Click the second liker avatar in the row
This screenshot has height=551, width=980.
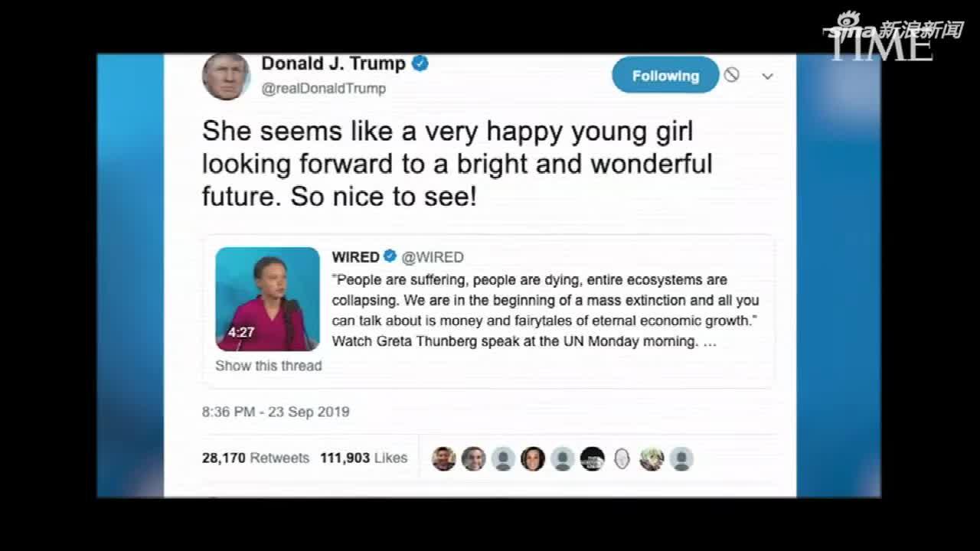[473, 458]
